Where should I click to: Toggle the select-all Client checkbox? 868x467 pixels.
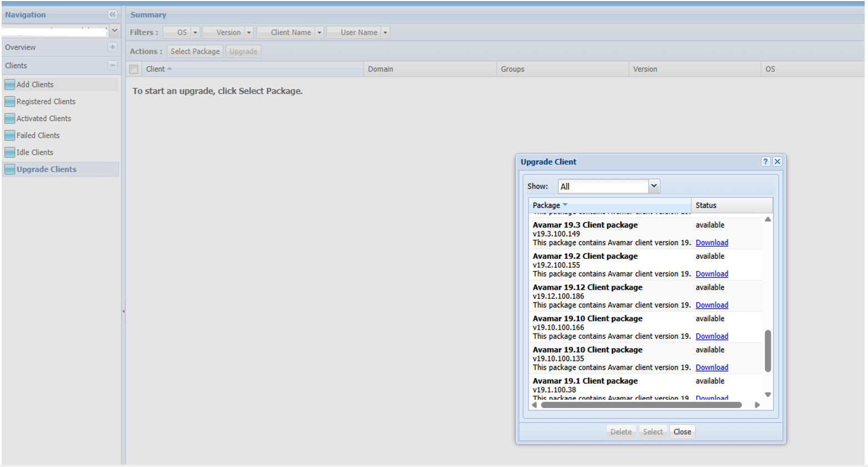click(x=134, y=69)
